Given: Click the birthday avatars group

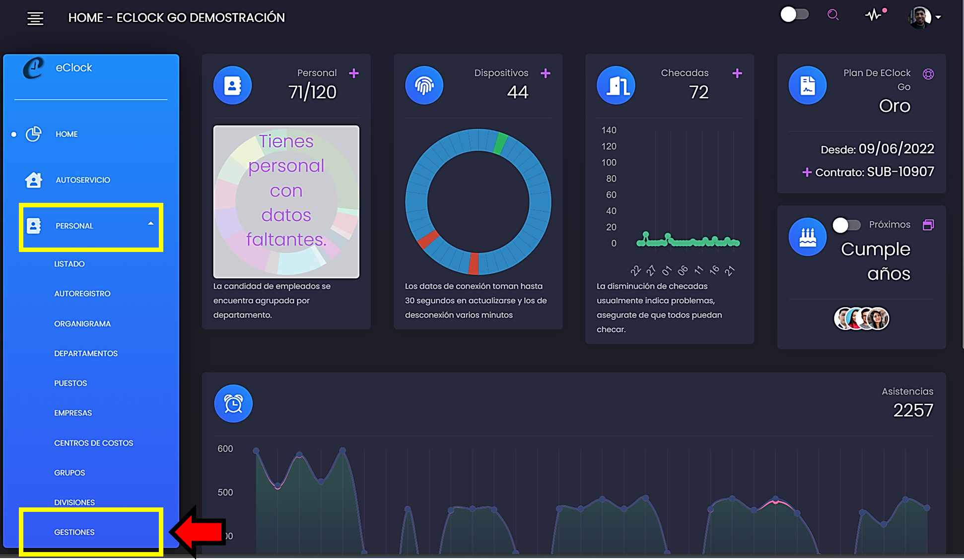Looking at the screenshot, I should click(x=861, y=318).
